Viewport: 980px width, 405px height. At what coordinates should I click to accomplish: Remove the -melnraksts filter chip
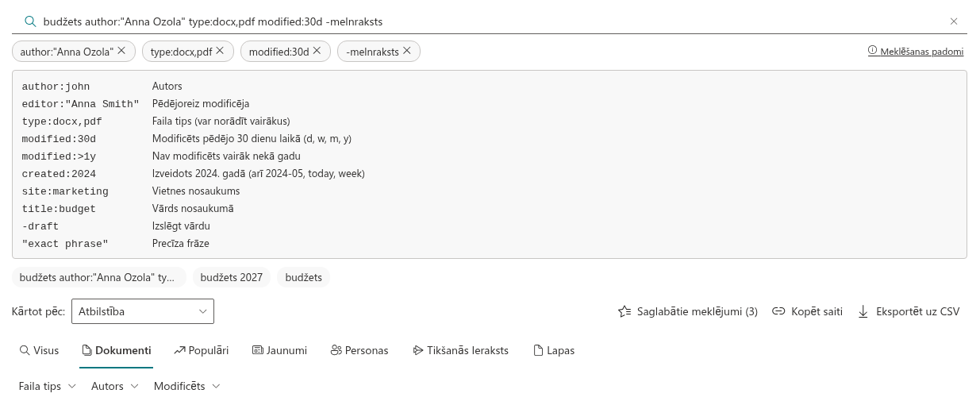(407, 51)
